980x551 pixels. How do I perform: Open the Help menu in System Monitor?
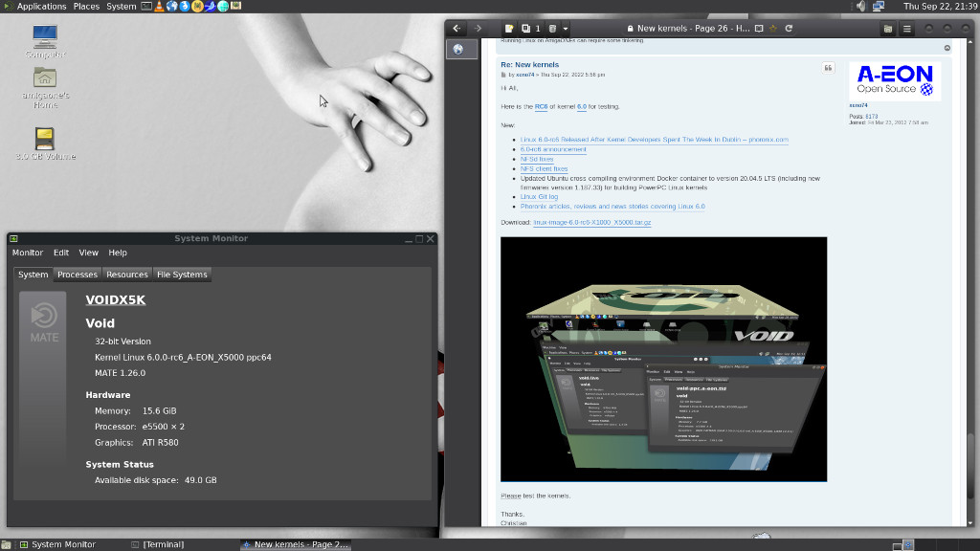[x=118, y=253]
